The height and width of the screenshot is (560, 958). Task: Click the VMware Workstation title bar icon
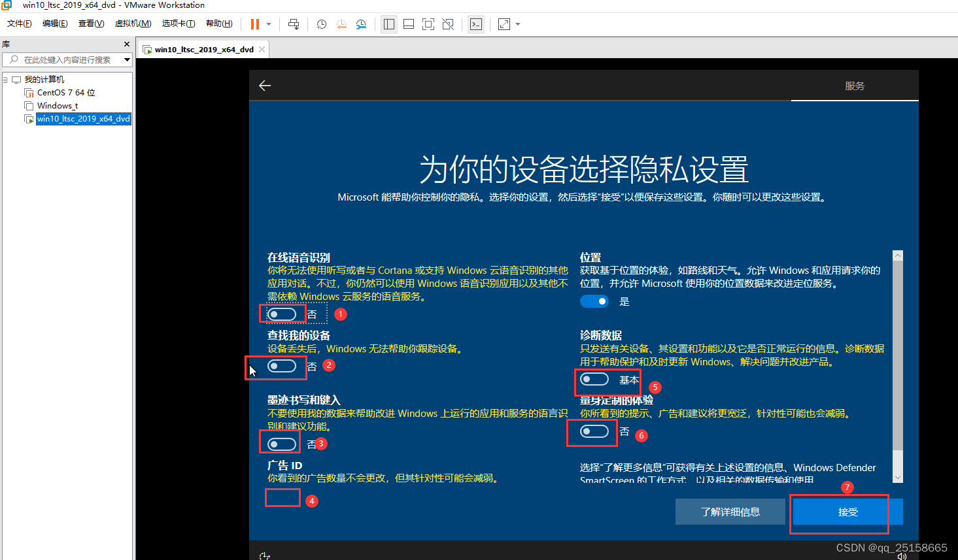(7, 5)
